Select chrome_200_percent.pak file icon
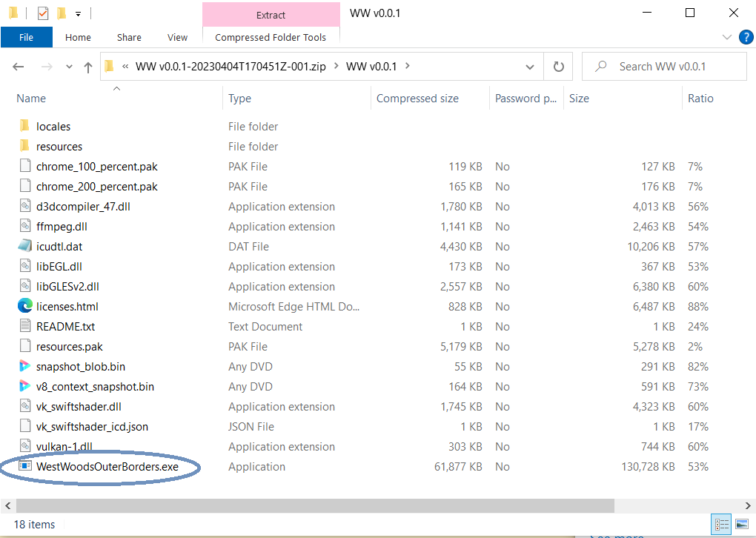756x538 pixels. (x=25, y=185)
